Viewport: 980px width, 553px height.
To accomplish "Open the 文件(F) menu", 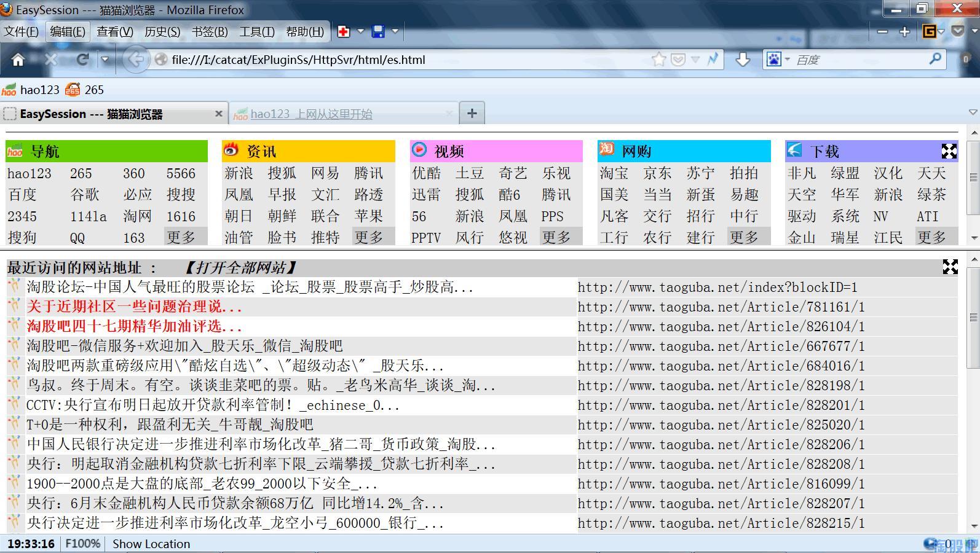I will pos(21,31).
